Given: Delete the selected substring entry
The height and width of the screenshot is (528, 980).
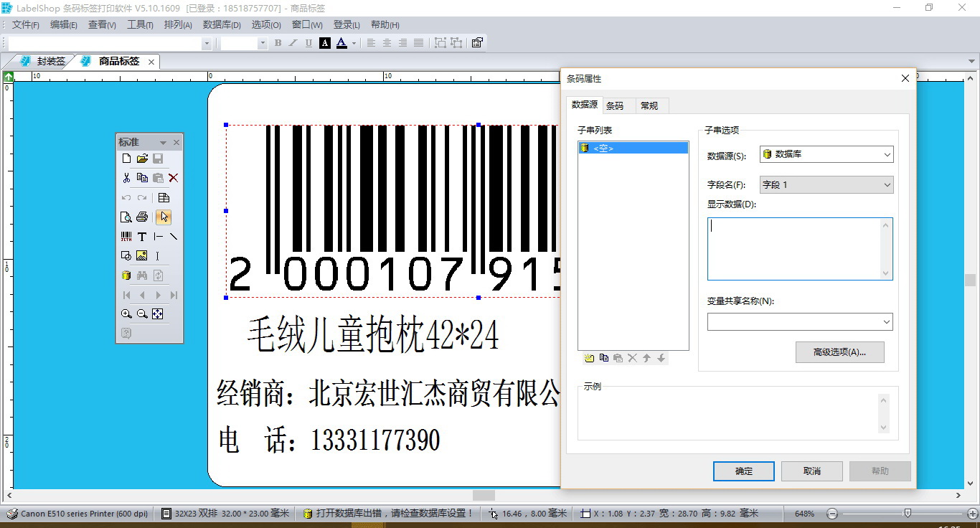Looking at the screenshot, I should (632, 357).
